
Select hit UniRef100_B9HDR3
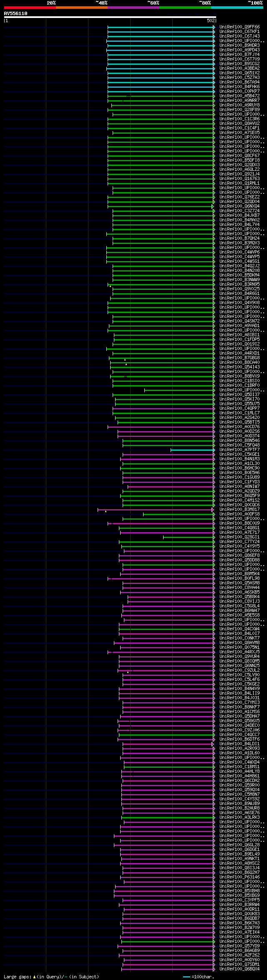[239, 46]
